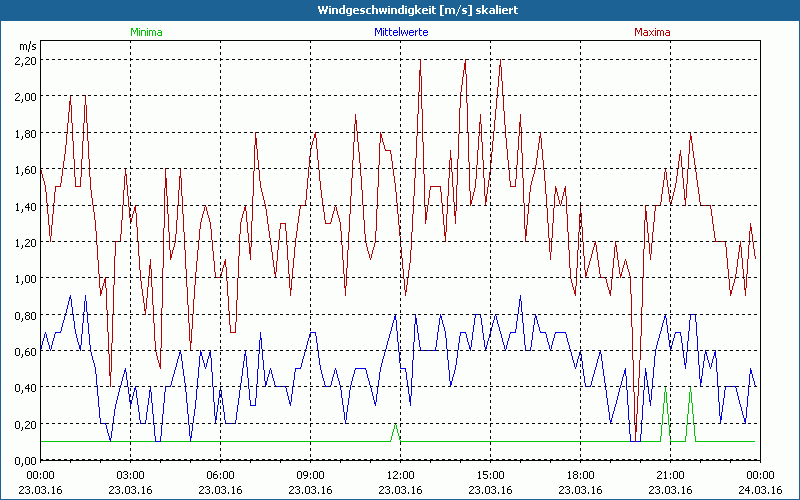Click the 0,00 y-axis value label
Screen dimensions: 800x500
(25, 460)
